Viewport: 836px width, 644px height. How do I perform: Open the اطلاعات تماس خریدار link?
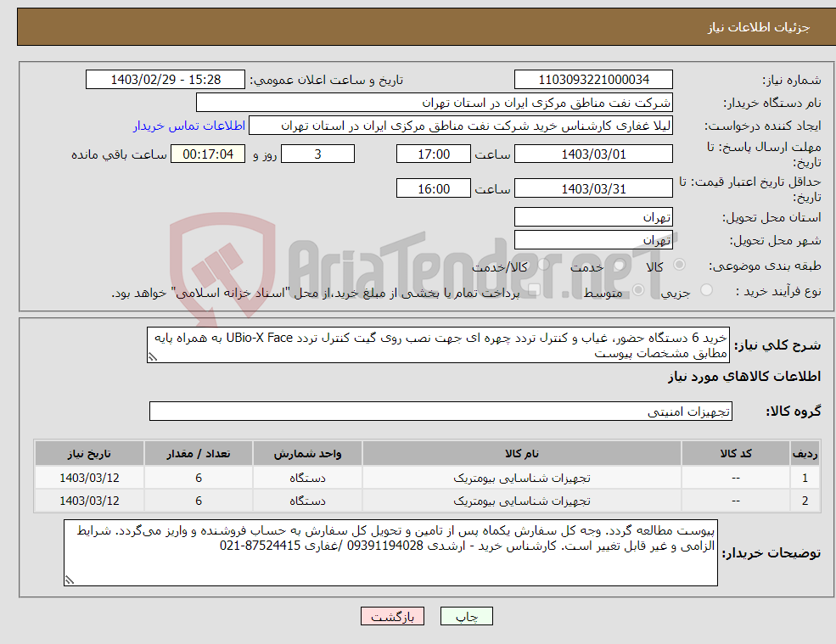188,126
